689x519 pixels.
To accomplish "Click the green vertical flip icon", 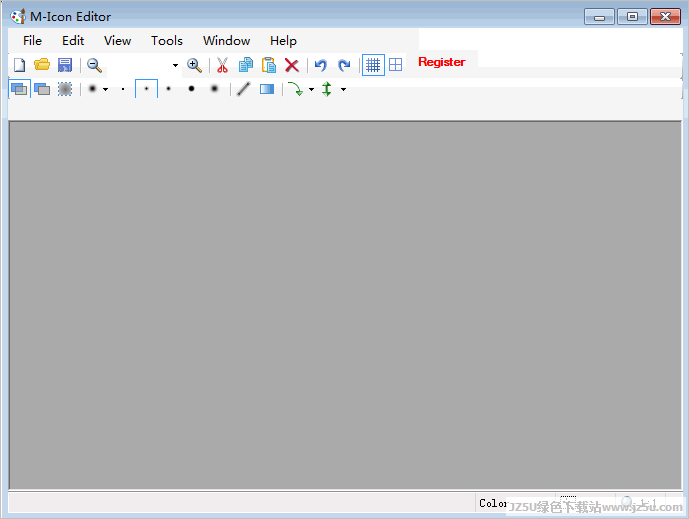I will (x=326, y=89).
